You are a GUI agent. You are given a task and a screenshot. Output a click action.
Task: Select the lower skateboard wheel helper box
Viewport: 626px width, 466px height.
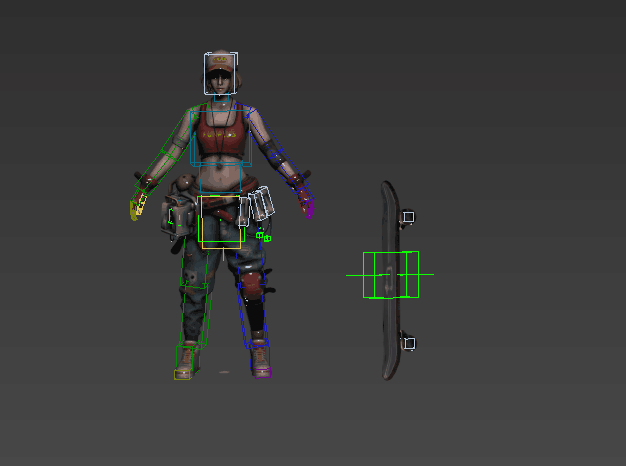[x=410, y=343]
